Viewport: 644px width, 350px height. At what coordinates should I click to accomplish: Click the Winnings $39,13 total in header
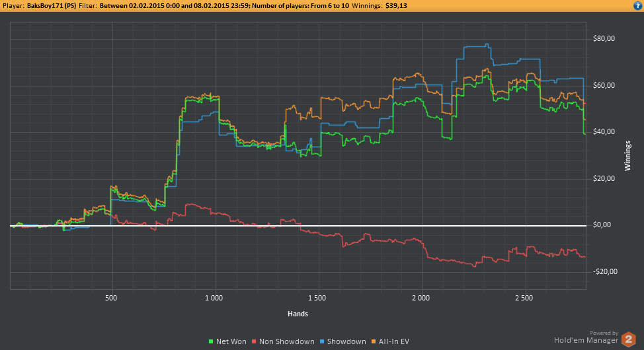point(380,6)
